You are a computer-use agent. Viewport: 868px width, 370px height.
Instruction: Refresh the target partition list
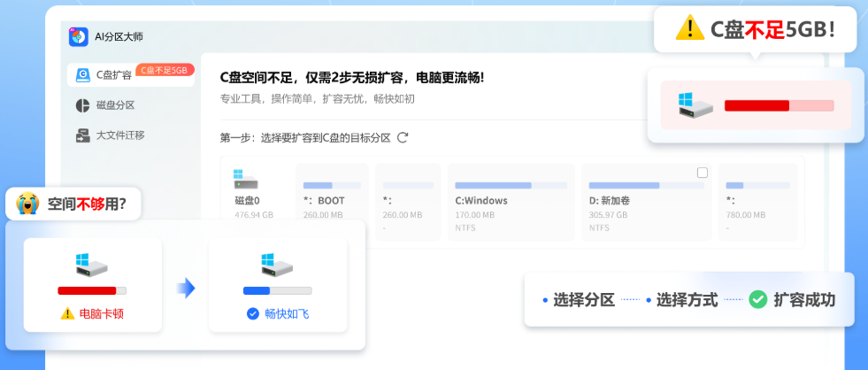coord(403,138)
